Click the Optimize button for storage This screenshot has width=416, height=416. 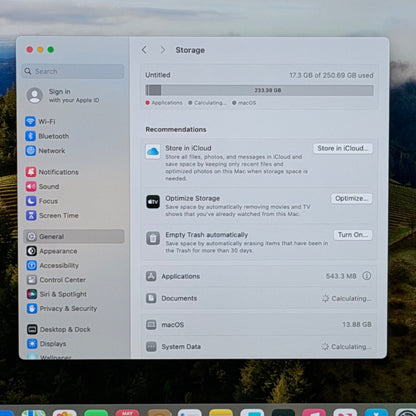352,198
